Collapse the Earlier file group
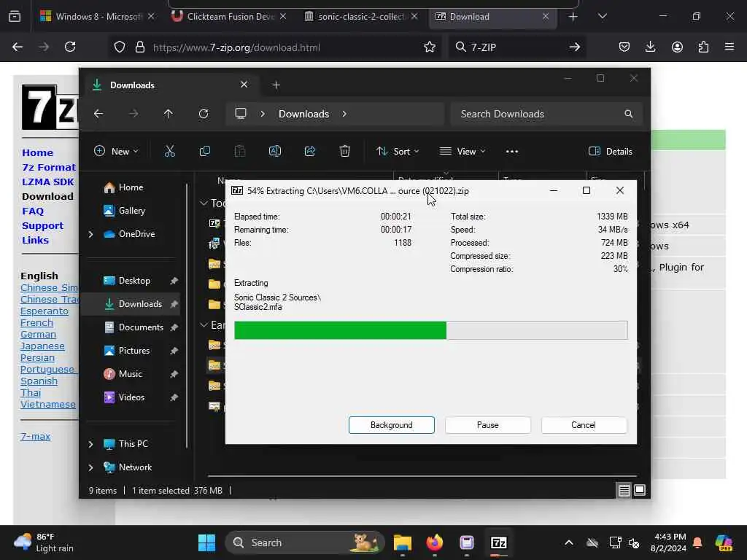Screen dimensions: 747x560 (x=204, y=324)
